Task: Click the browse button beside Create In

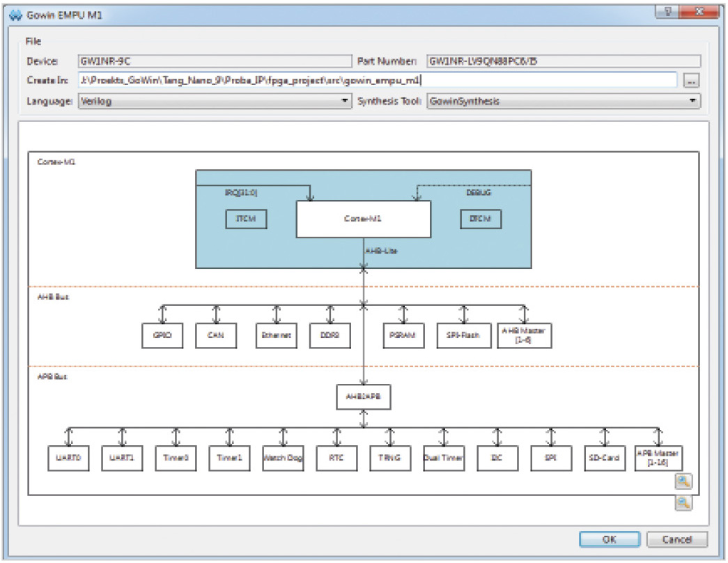Action: (x=690, y=81)
